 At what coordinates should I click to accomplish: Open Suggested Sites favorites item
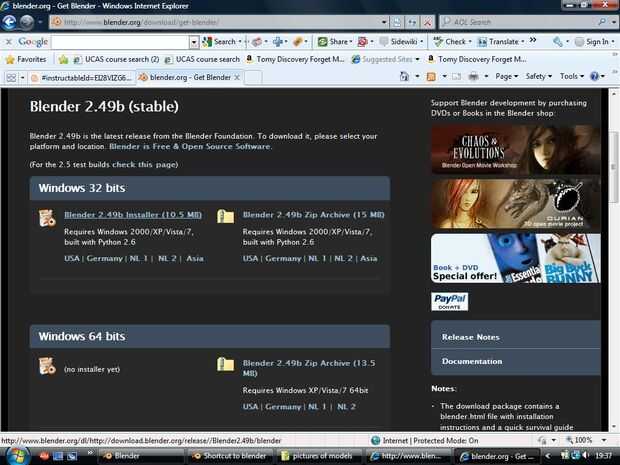point(386,59)
